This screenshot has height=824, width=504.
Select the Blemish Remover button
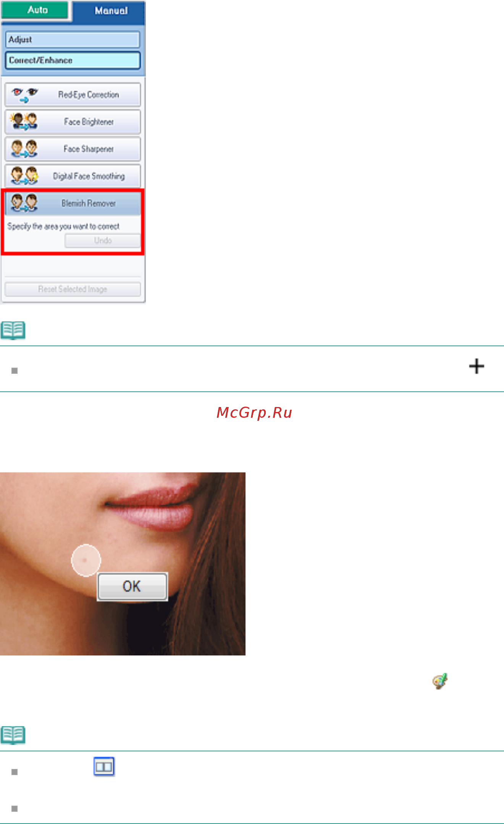coord(73,203)
